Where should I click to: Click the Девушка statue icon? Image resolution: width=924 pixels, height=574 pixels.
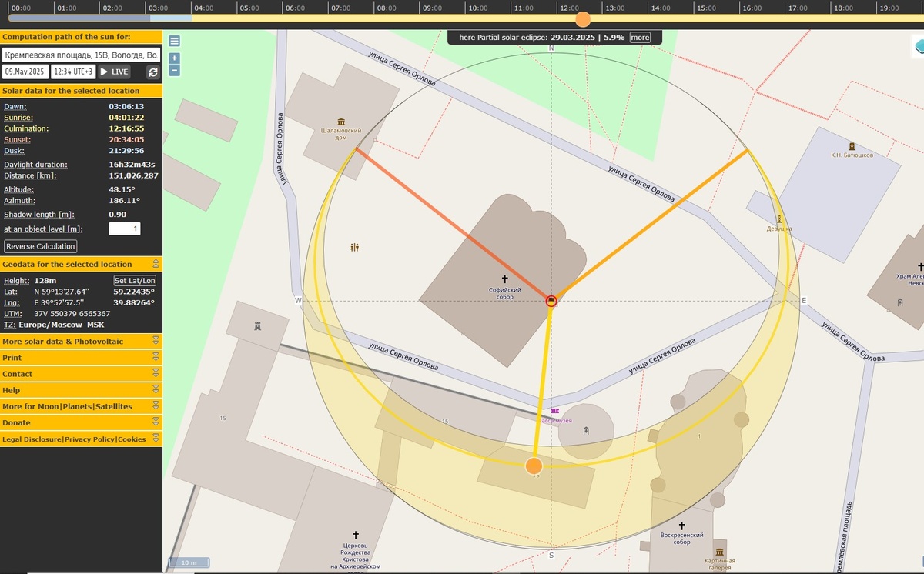pos(779,219)
